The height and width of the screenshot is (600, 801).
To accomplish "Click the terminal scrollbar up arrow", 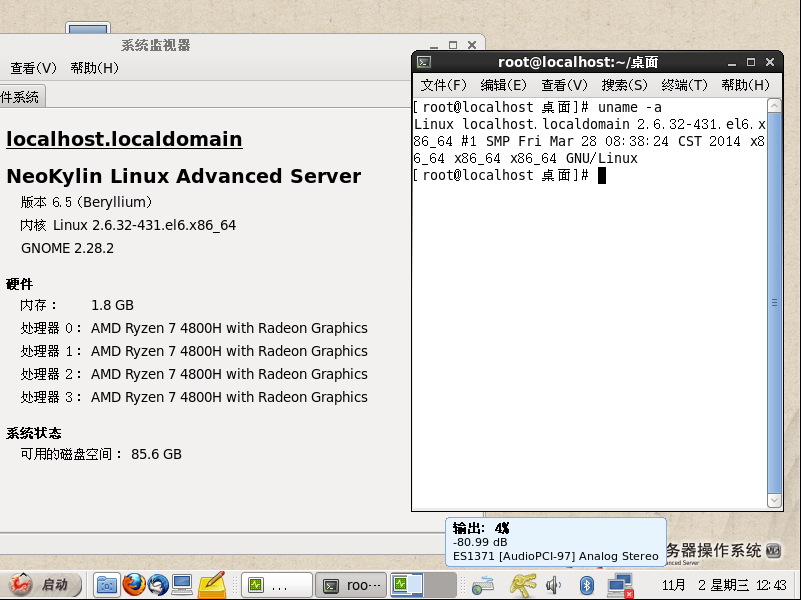I will point(774,106).
